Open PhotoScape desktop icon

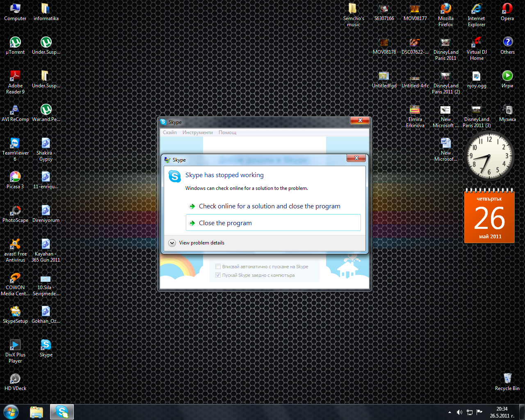coord(15,214)
